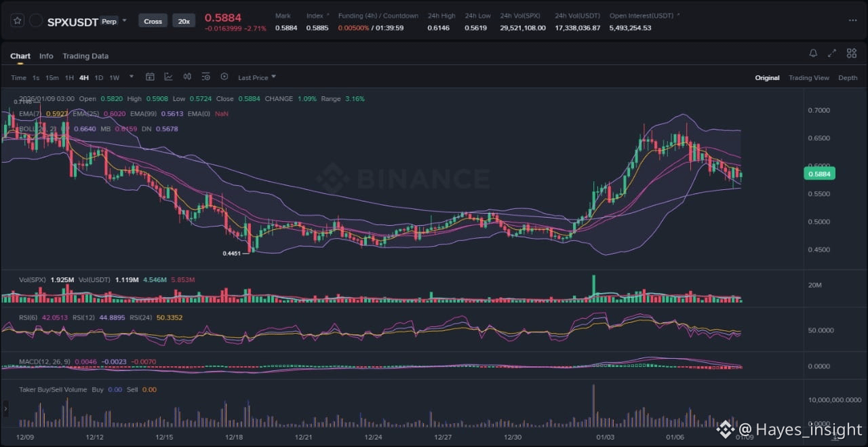Switch to Trading View chart mode

point(808,78)
